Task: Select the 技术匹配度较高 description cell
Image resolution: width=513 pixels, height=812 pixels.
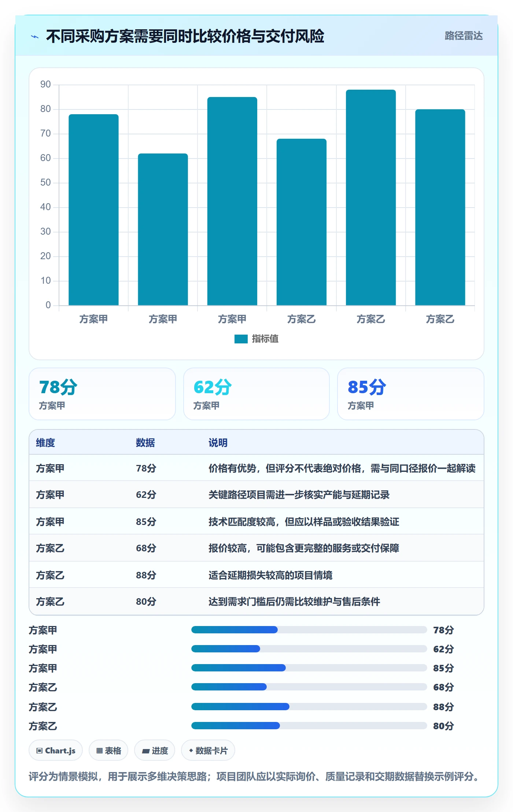Action: (x=304, y=521)
